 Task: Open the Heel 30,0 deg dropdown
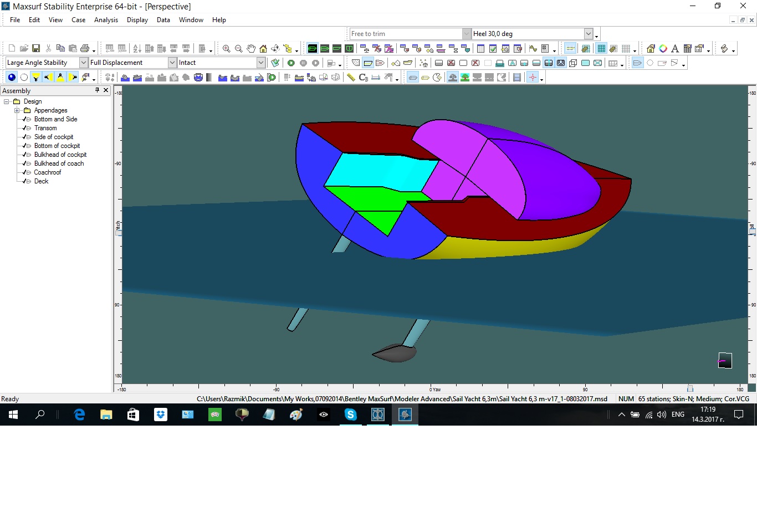589,34
